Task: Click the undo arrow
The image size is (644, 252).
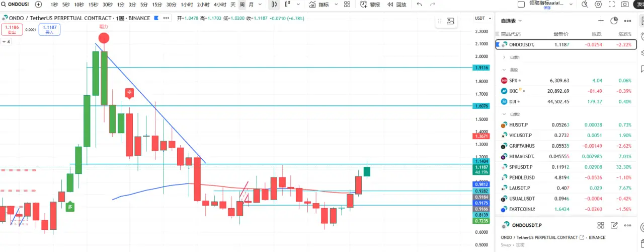Action: click(x=420, y=4)
